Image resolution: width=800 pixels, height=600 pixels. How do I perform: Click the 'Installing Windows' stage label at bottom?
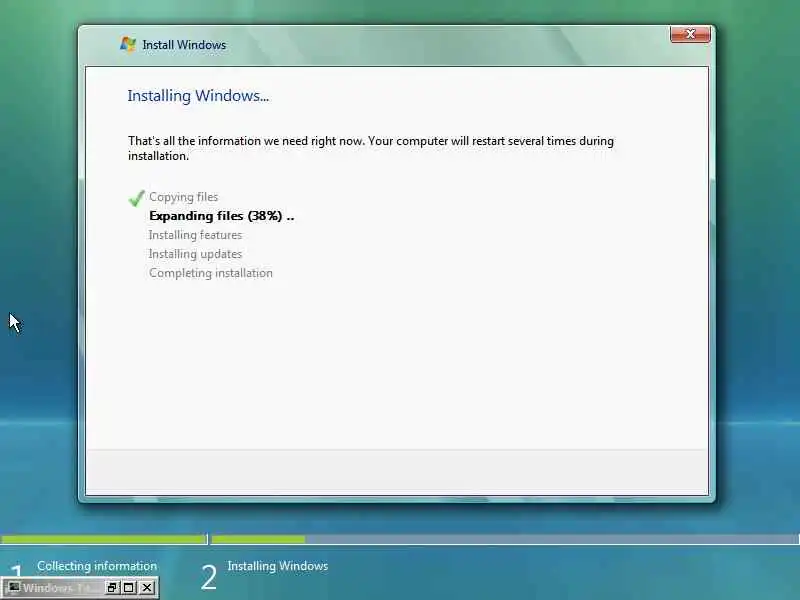(x=278, y=566)
